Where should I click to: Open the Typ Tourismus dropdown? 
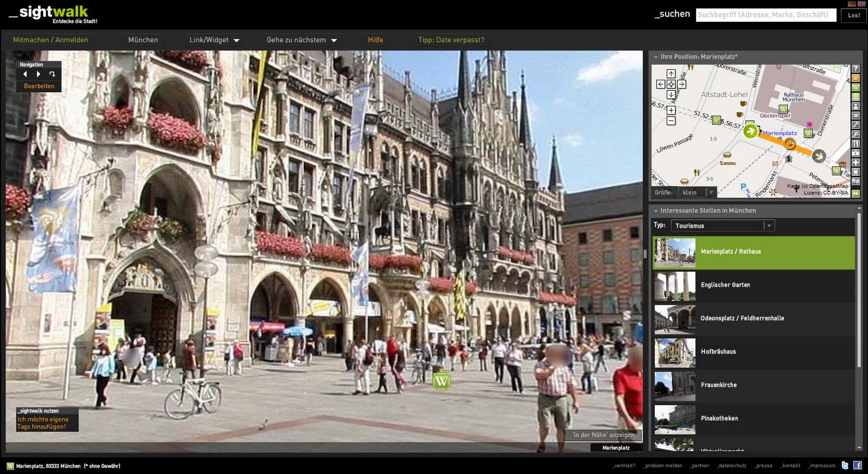coord(723,226)
